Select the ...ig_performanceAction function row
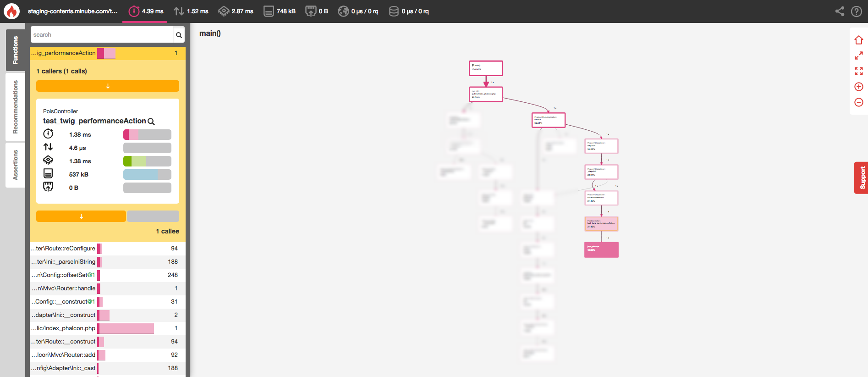Screen dimensions: 868x377 pyautogui.click(x=108, y=53)
